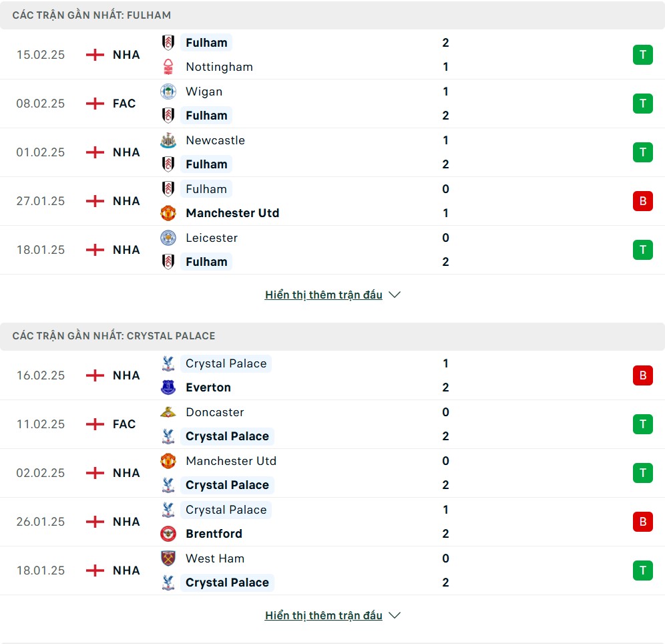Viewport: 665px width, 644px height.
Task: Click the Brentford club crest icon
Action: point(168,534)
